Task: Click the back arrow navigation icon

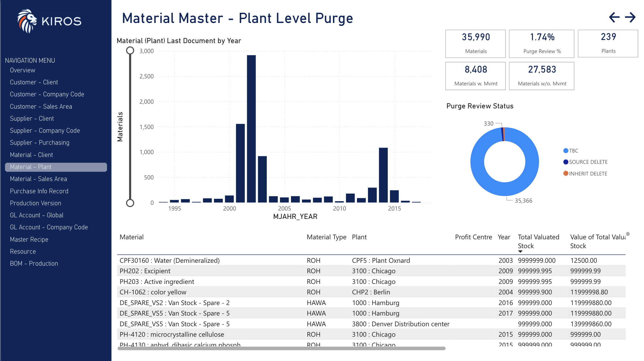Action: (614, 18)
